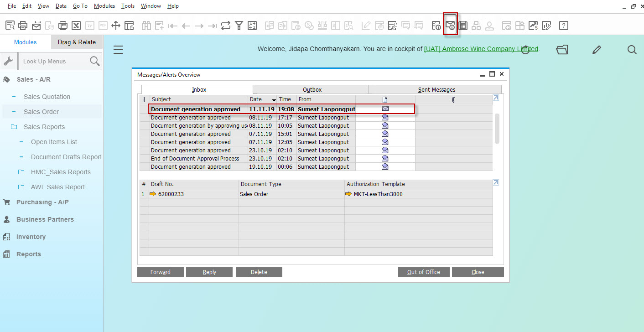This screenshot has width=644, height=332.
Task: Export to Excel via toolbar icon
Action: coord(76,26)
